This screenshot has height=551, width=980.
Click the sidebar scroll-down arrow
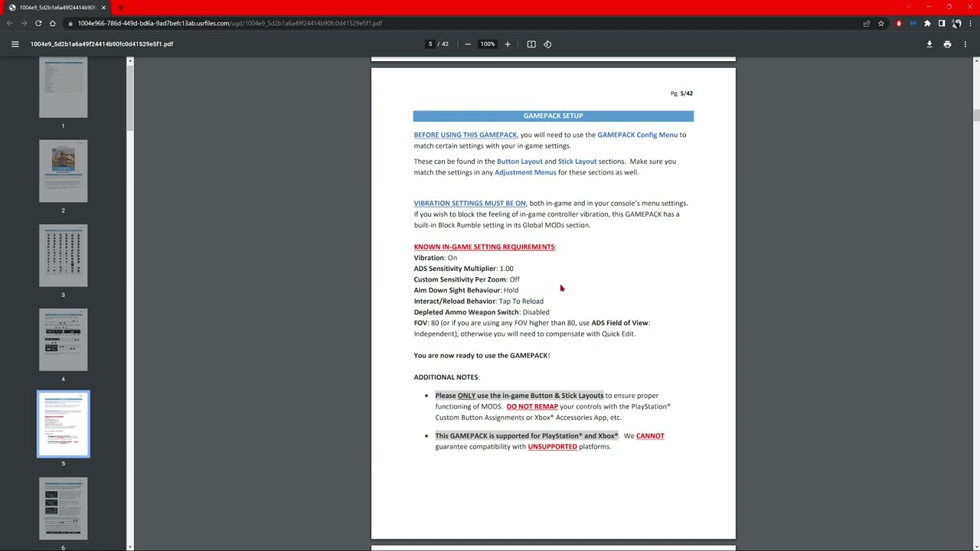coord(129,547)
